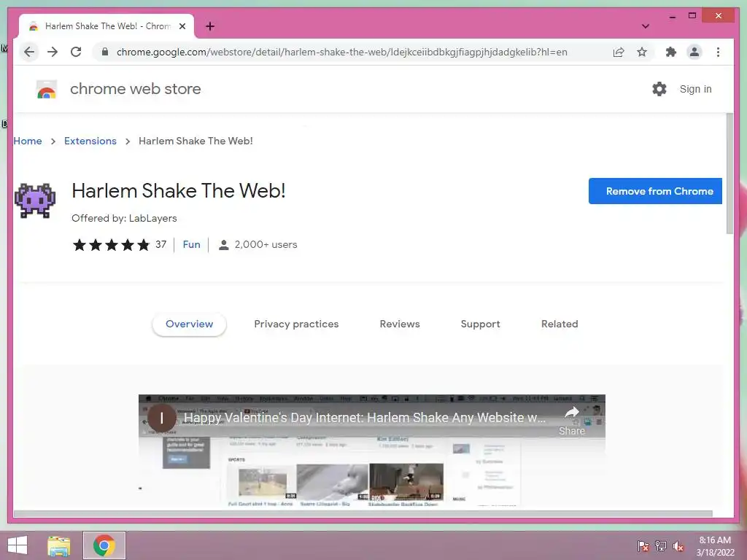The width and height of the screenshot is (747, 560).
Task: Open Action Center flag in tray
Action: pos(643,546)
